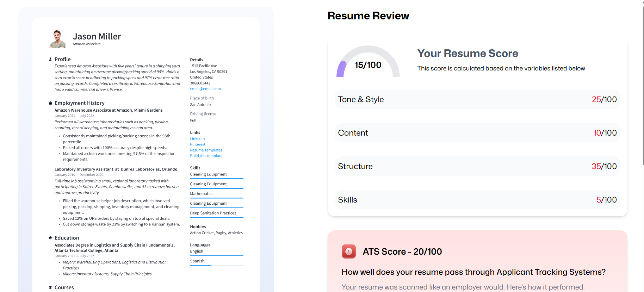
Task: Click the Employment History briefcase icon
Action: click(x=50, y=103)
